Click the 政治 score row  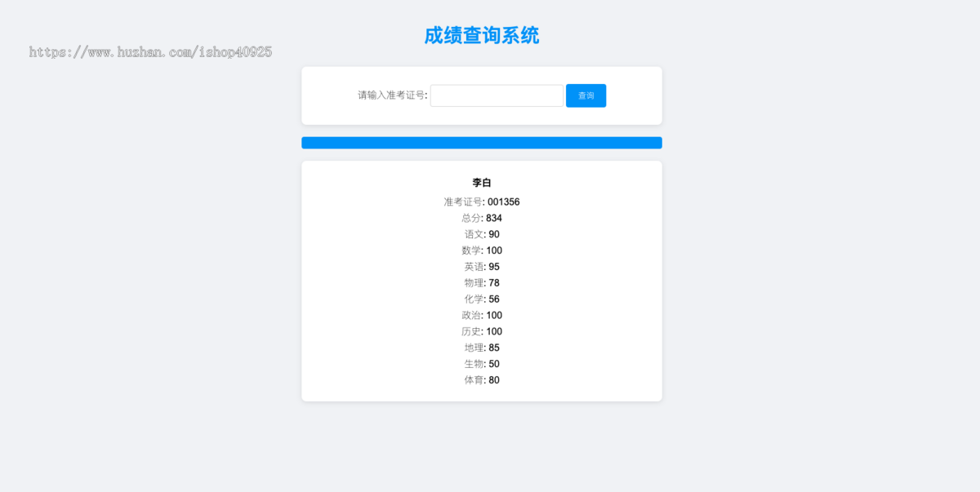[x=482, y=316]
